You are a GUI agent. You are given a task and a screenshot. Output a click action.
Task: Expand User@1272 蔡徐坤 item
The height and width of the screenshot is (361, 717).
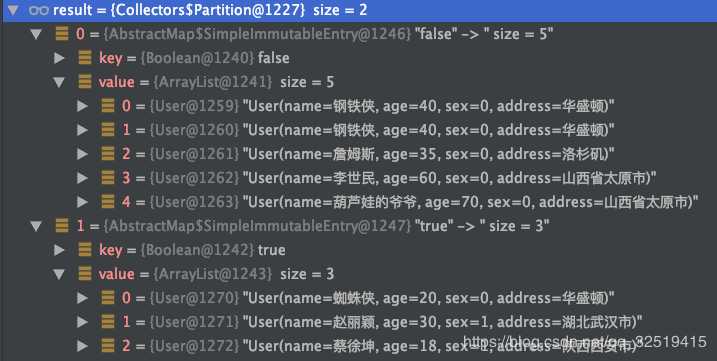[82, 345]
